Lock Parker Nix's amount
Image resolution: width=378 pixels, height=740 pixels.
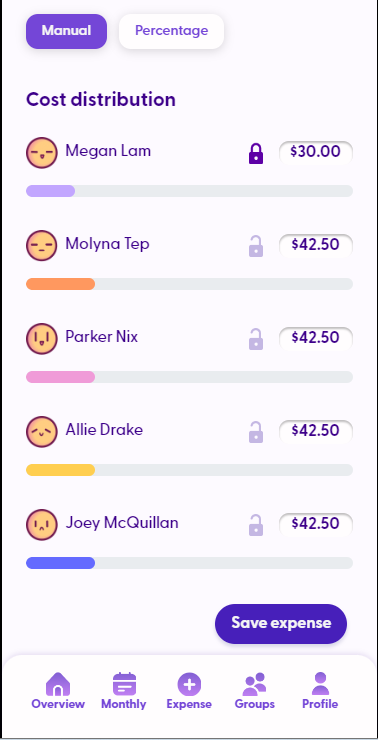point(256,339)
